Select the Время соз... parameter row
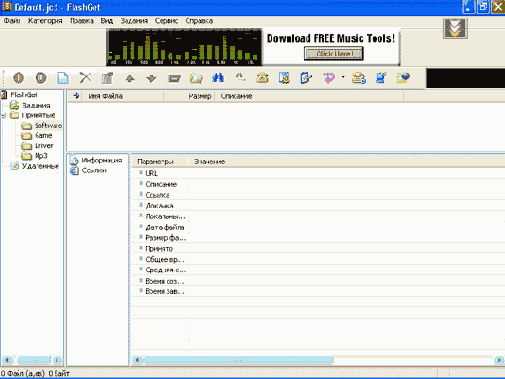 (x=318, y=281)
